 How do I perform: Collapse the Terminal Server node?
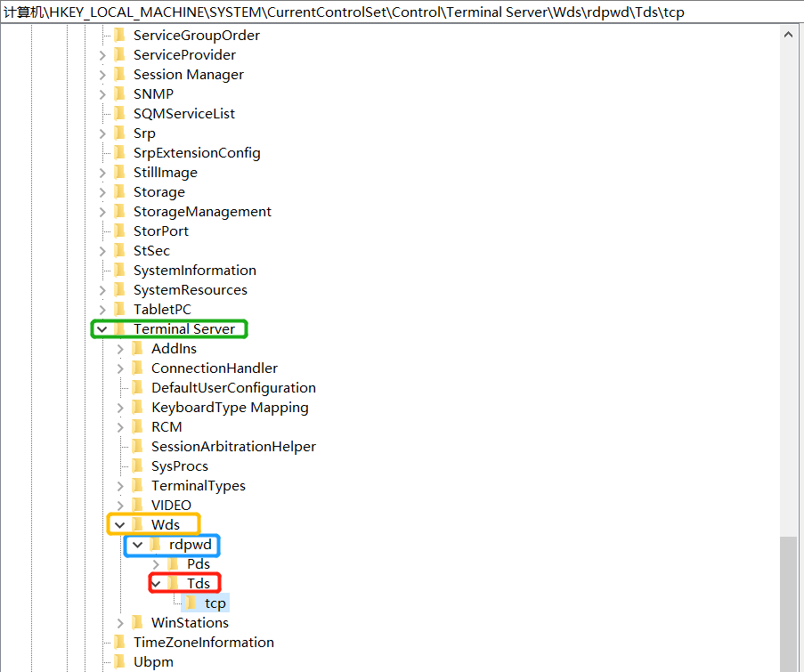coord(102,329)
